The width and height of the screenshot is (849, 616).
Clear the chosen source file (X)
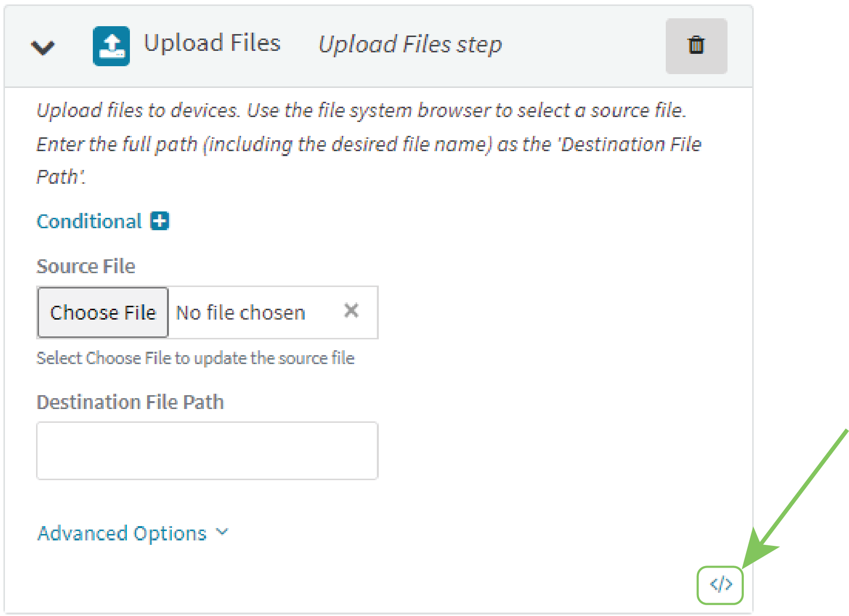[x=351, y=311]
